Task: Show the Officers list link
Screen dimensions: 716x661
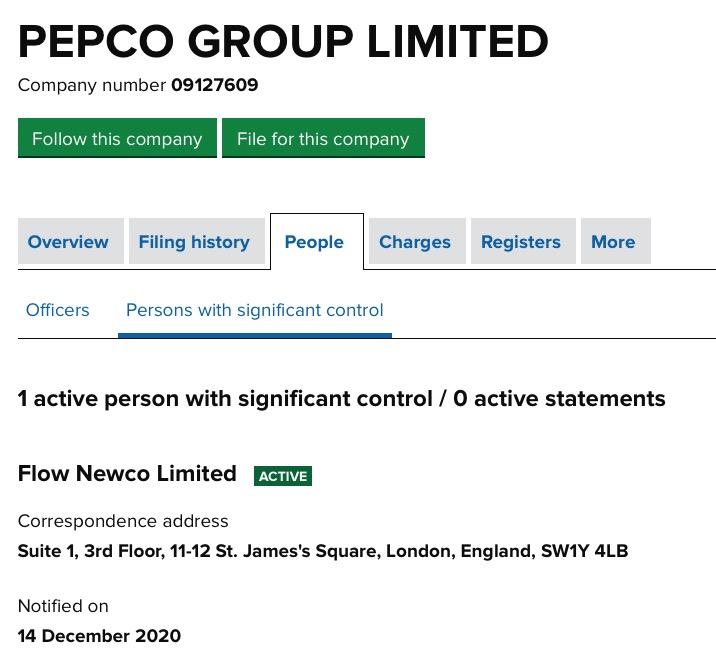Action: pos(58,310)
